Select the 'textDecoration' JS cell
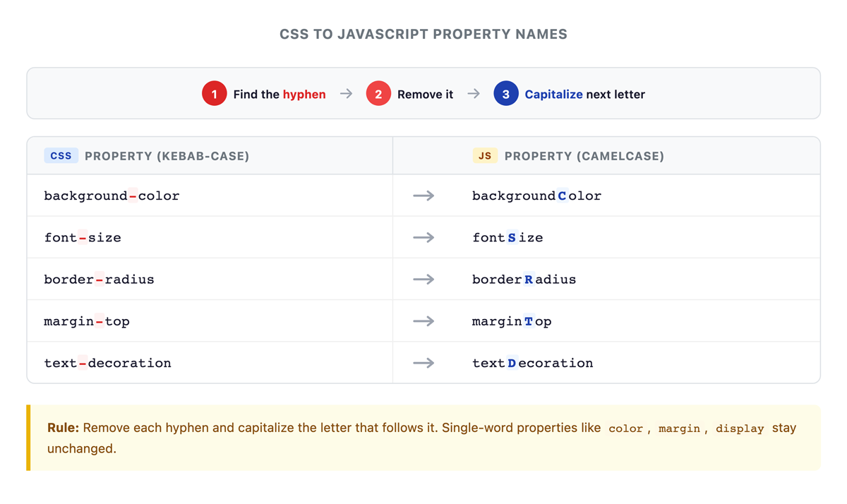Image resolution: width=847 pixels, height=504 pixels. (x=637, y=362)
